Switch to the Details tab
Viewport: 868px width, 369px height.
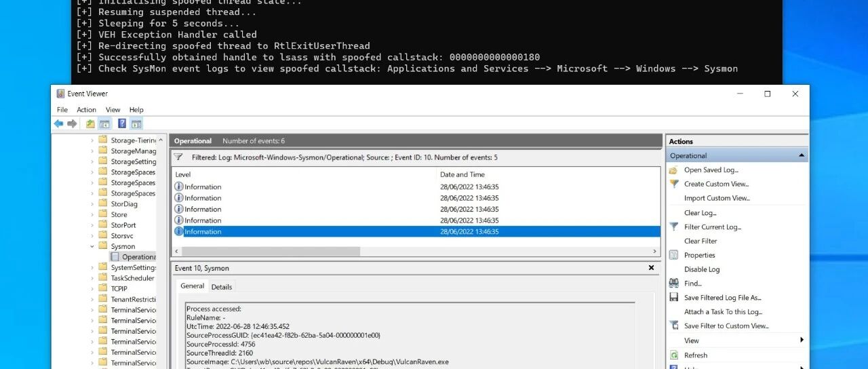point(221,287)
